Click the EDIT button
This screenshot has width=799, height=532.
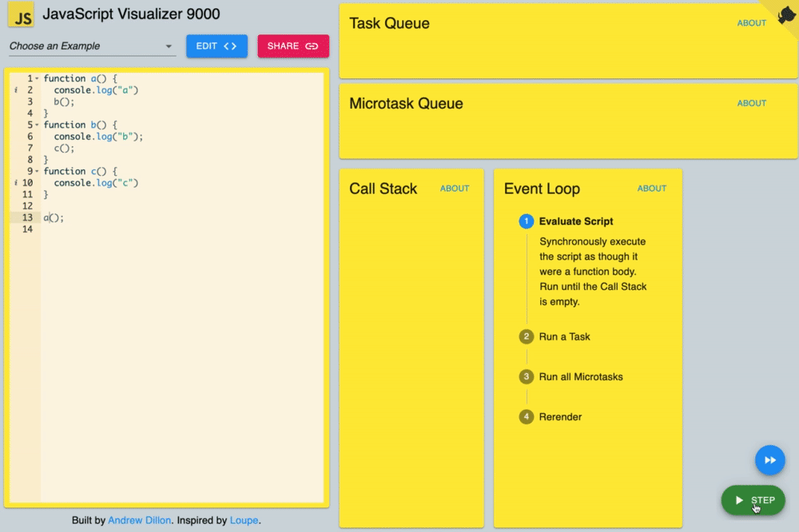pyautogui.click(x=217, y=46)
